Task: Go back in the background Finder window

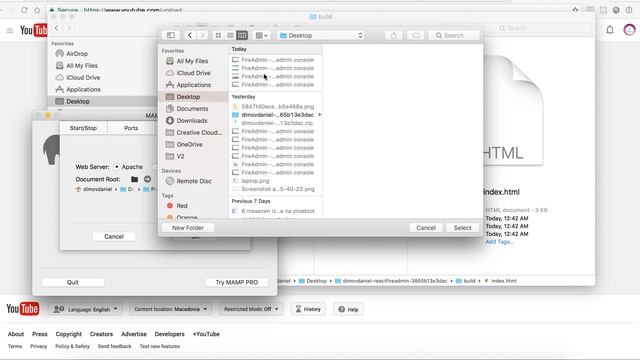Action: 57,28
